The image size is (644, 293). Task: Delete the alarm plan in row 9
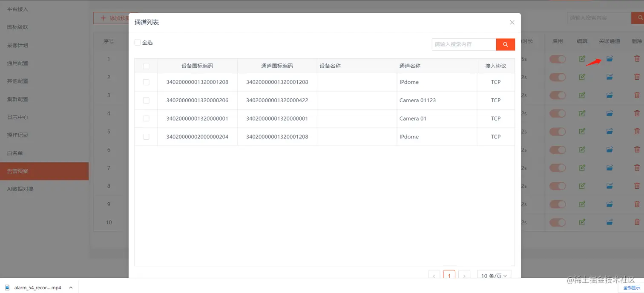[637, 204]
